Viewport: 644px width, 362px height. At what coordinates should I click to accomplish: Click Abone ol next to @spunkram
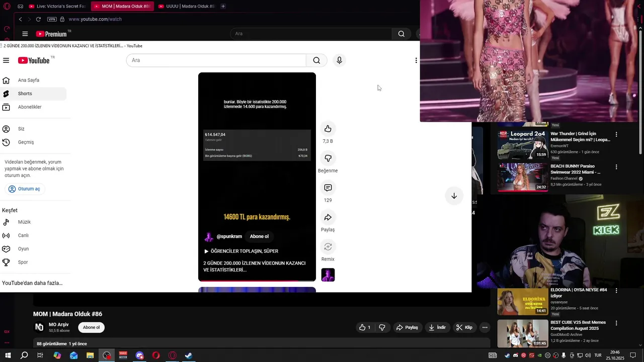point(259,236)
